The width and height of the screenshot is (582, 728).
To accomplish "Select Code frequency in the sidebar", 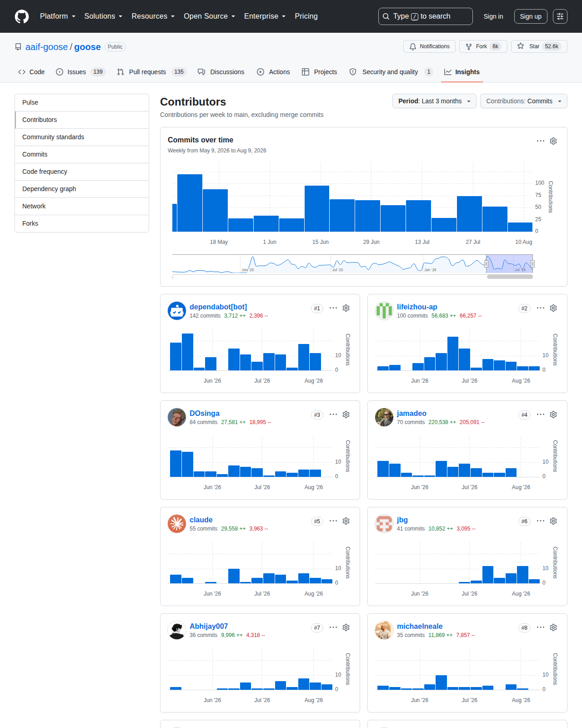I will [x=82, y=172].
